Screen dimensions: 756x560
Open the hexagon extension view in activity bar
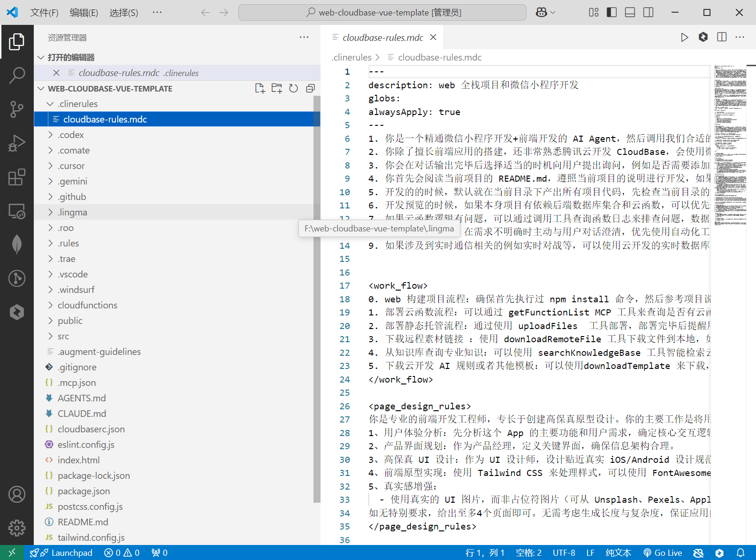coord(17,312)
